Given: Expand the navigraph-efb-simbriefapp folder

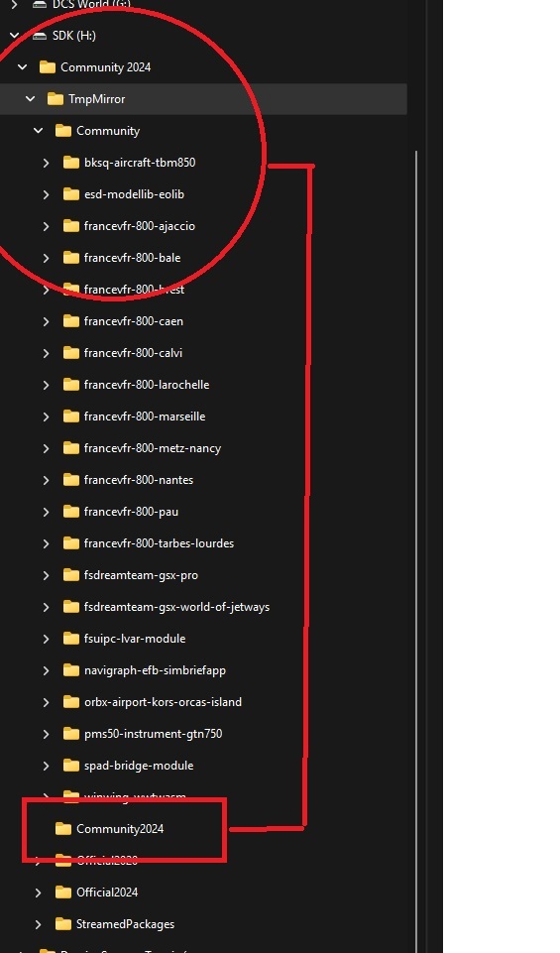Looking at the screenshot, I should pyautogui.click(x=47, y=670).
